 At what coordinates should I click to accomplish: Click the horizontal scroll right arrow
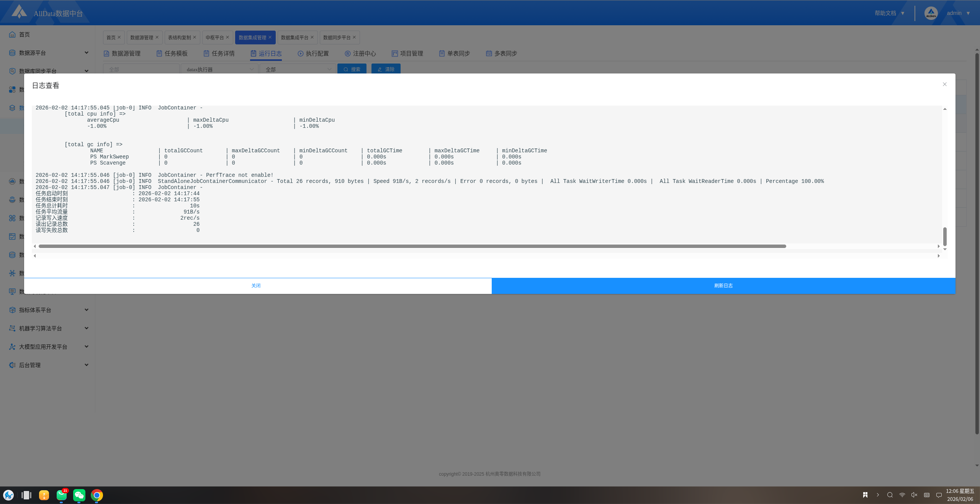(x=939, y=246)
